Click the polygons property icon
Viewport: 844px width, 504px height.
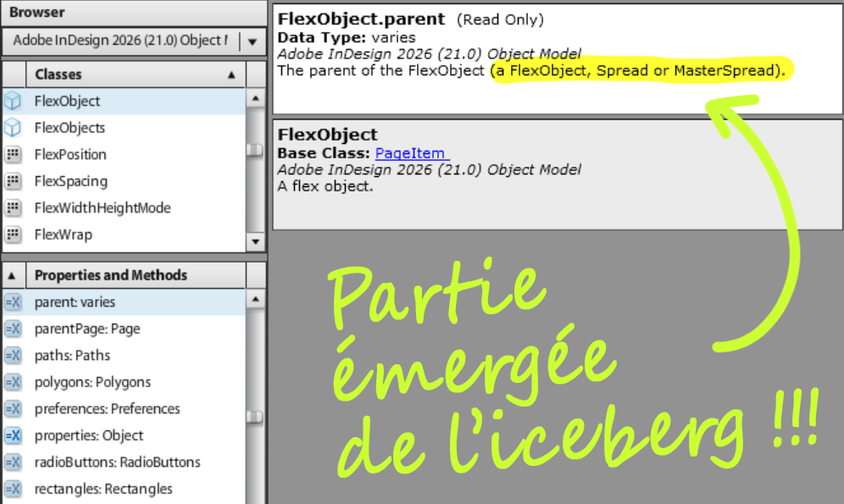(x=13, y=382)
